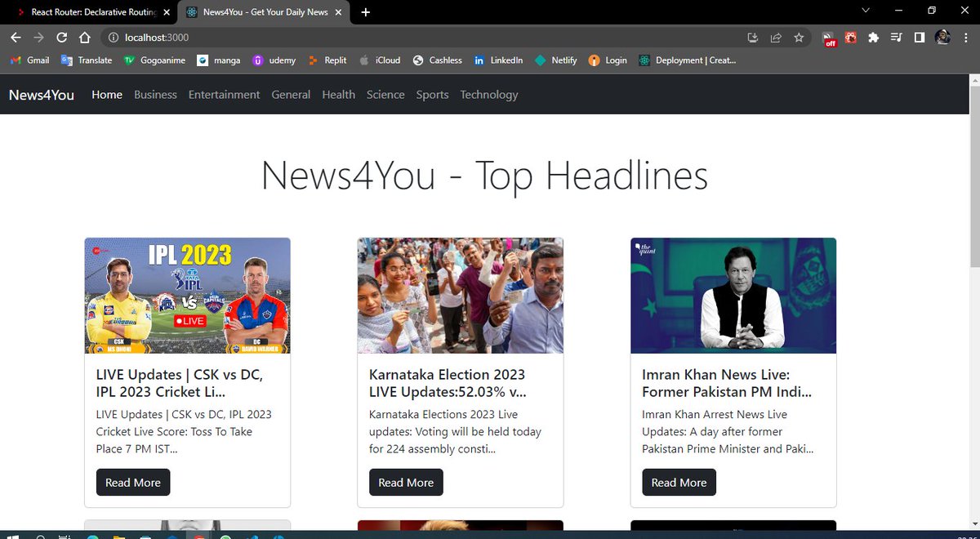The height and width of the screenshot is (539, 980).
Task: Click Read More on CSK vs DC card
Action: (x=133, y=483)
